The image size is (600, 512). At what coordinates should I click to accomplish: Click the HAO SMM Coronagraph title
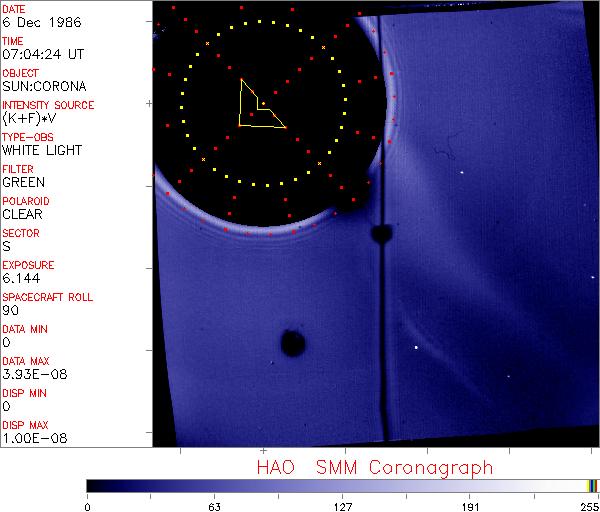[x=375, y=467]
